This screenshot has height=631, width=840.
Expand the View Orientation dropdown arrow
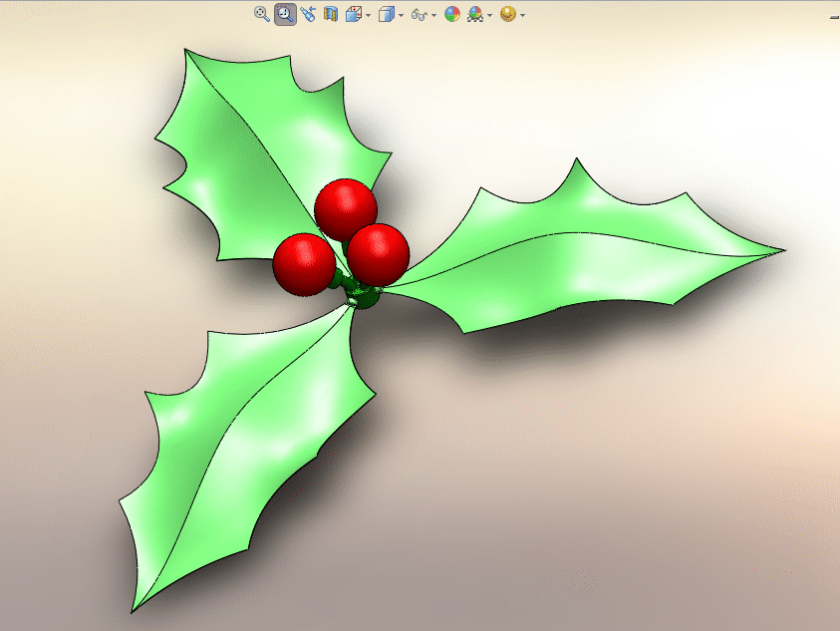[x=368, y=15]
